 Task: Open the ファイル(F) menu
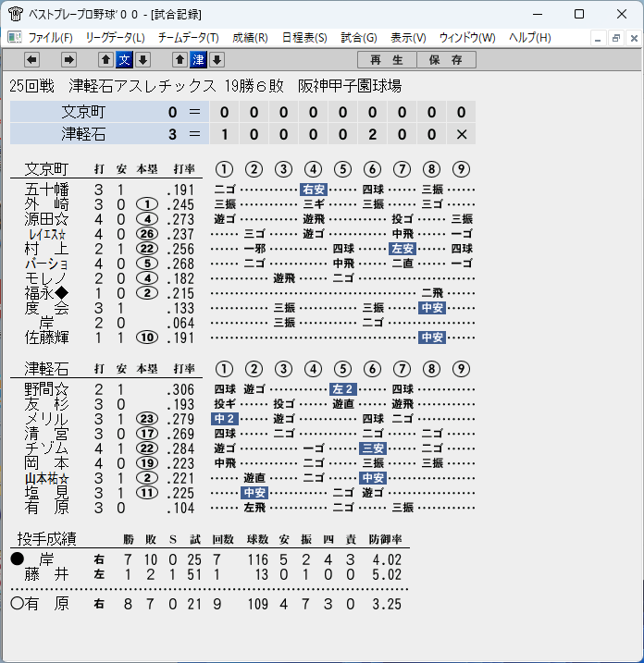point(50,38)
